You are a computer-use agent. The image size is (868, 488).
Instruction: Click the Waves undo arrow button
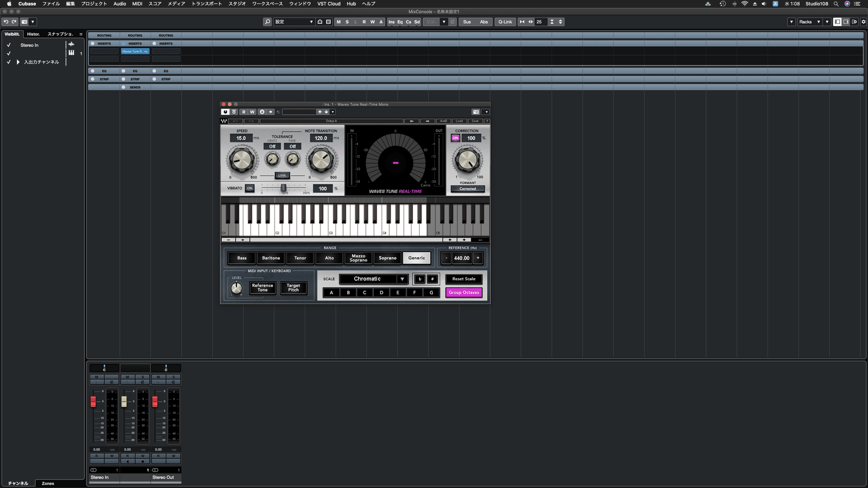(x=236, y=121)
